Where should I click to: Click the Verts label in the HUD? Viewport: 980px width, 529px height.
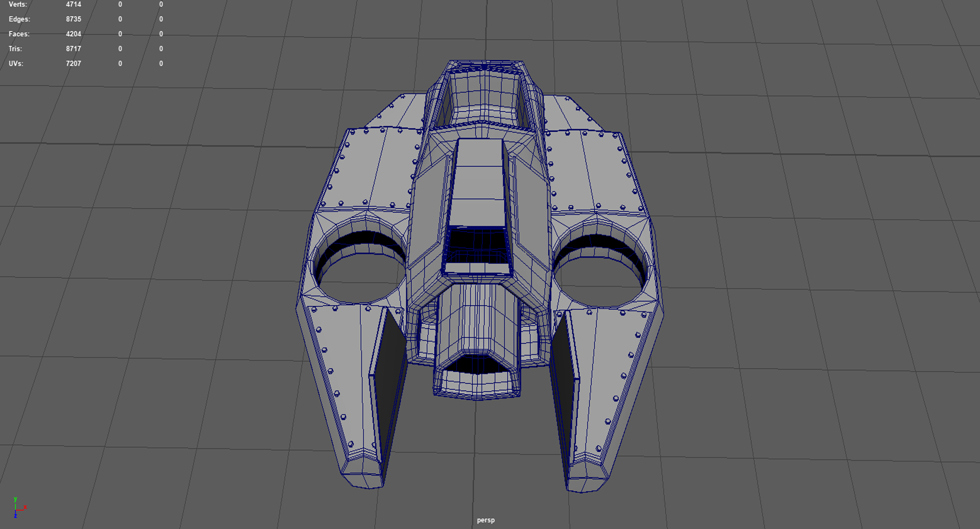click(18, 4)
